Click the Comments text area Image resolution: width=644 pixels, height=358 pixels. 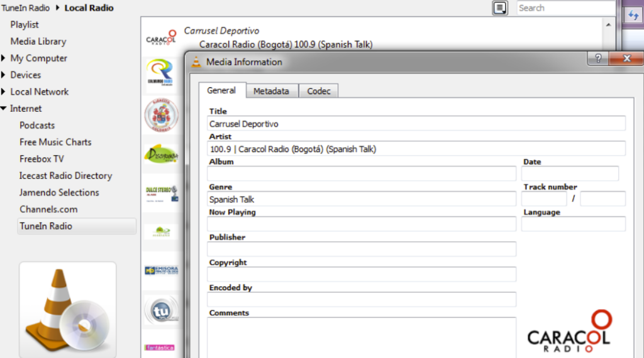[x=362, y=337]
